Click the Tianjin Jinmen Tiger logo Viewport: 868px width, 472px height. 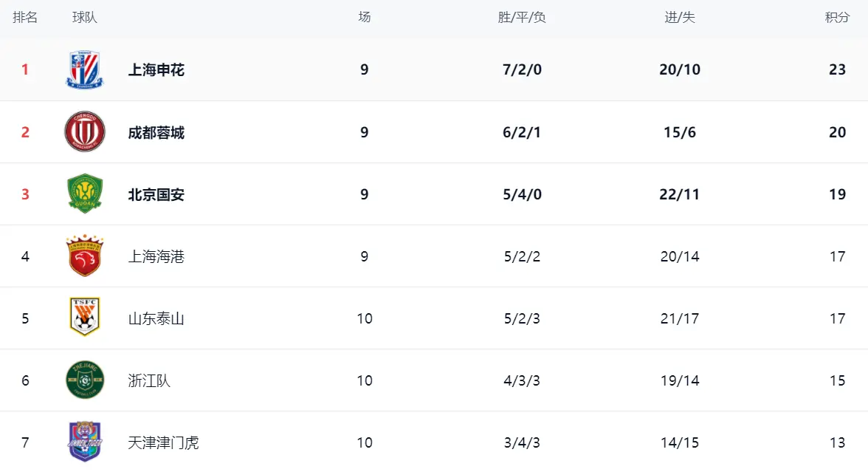coord(85,442)
